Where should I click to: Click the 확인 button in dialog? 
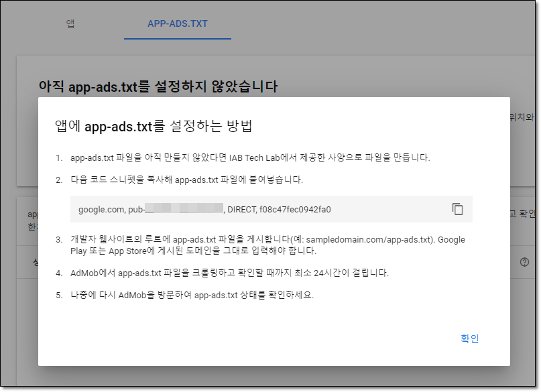point(469,338)
